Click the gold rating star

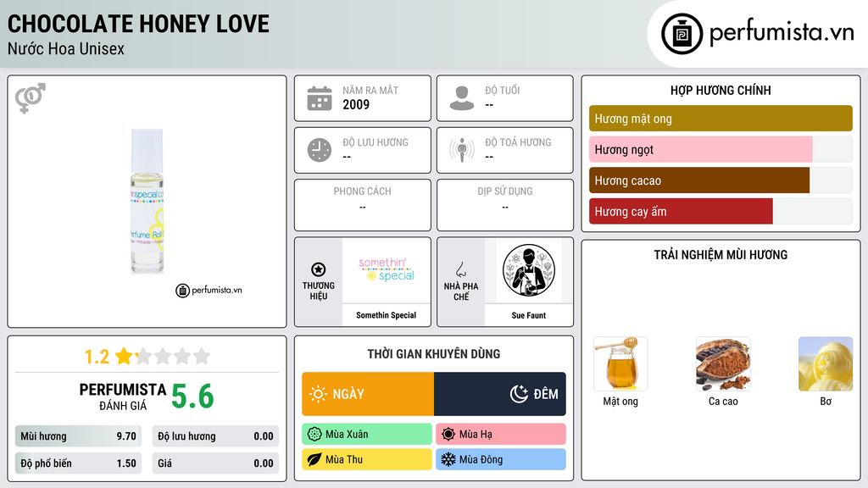[124, 356]
